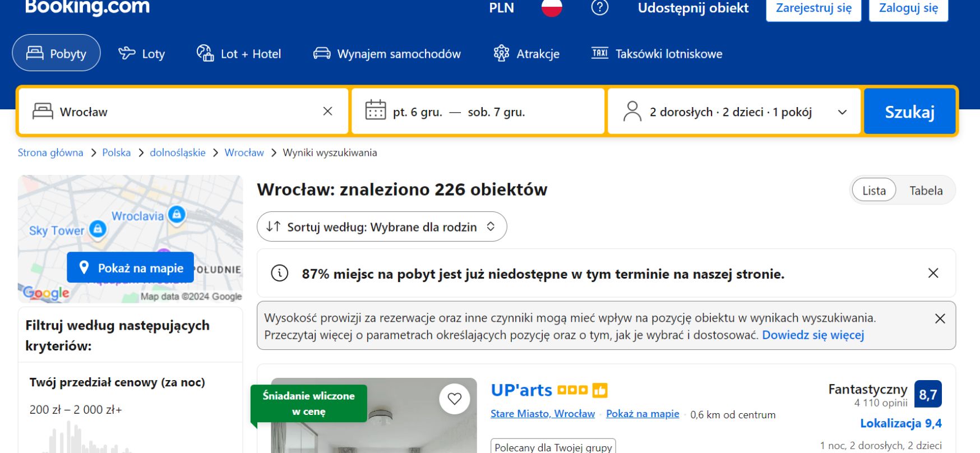Select the Pobyty tab
This screenshot has width=980, height=453.
click(x=56, y=53)
